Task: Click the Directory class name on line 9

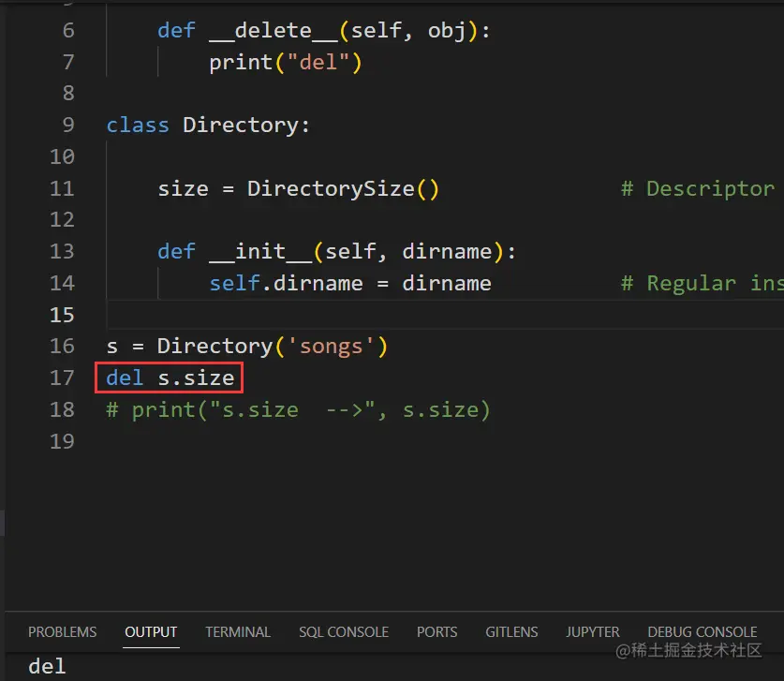Action: click(x=241, y=125)
